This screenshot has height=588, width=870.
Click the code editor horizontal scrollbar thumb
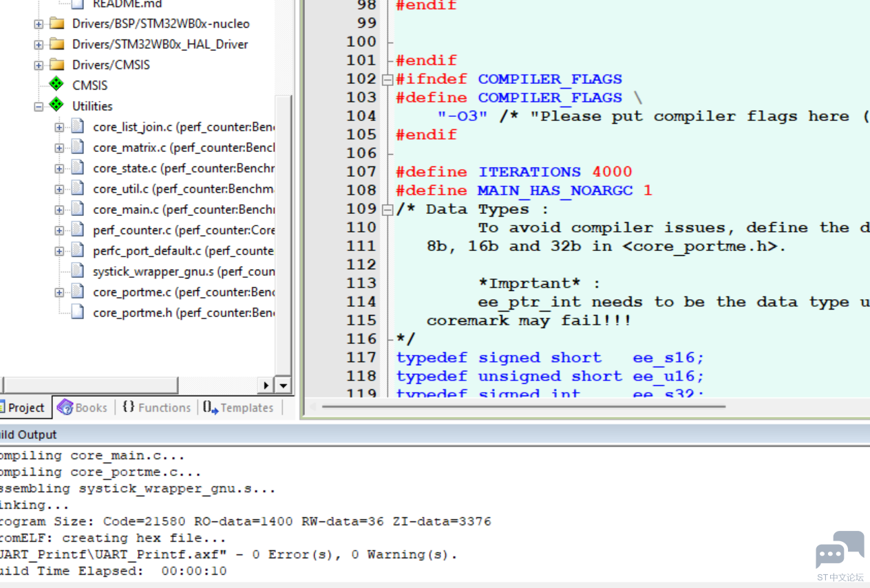(523, 406)
